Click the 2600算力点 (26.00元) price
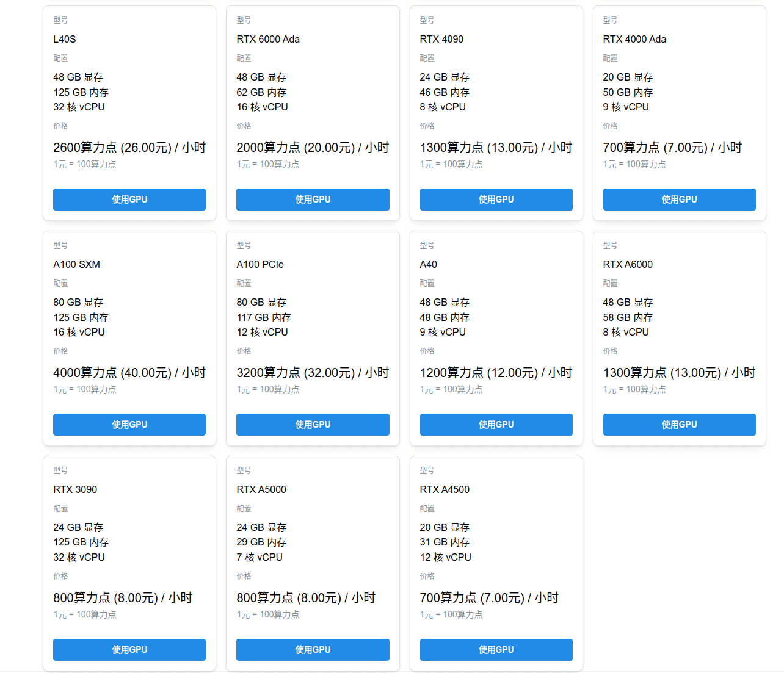Image resolution: width=784 pixels, height=673 pixels. click(129, 148)
